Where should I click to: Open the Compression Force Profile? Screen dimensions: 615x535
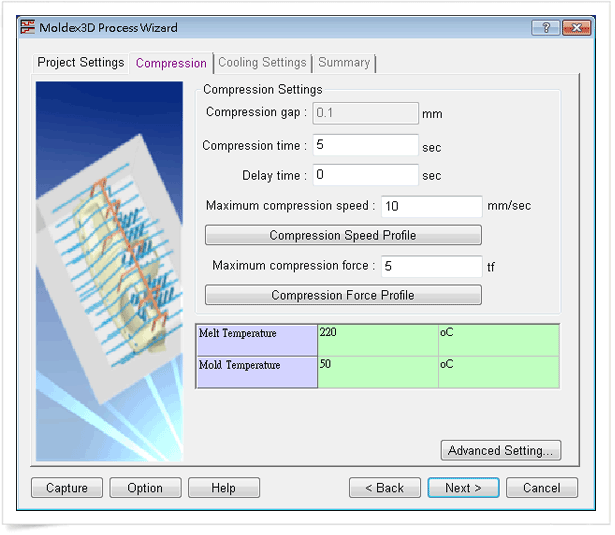coord(343,295)
